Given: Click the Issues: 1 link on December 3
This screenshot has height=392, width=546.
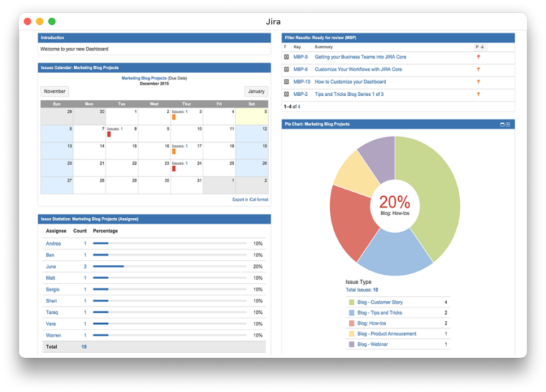Looking at the screenshot, I should click(x=180, y=111).
